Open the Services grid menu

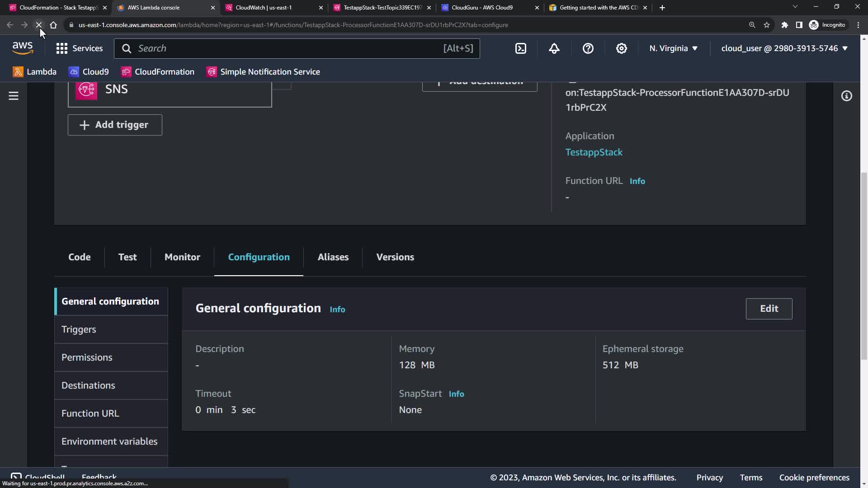tap(62, 48)
